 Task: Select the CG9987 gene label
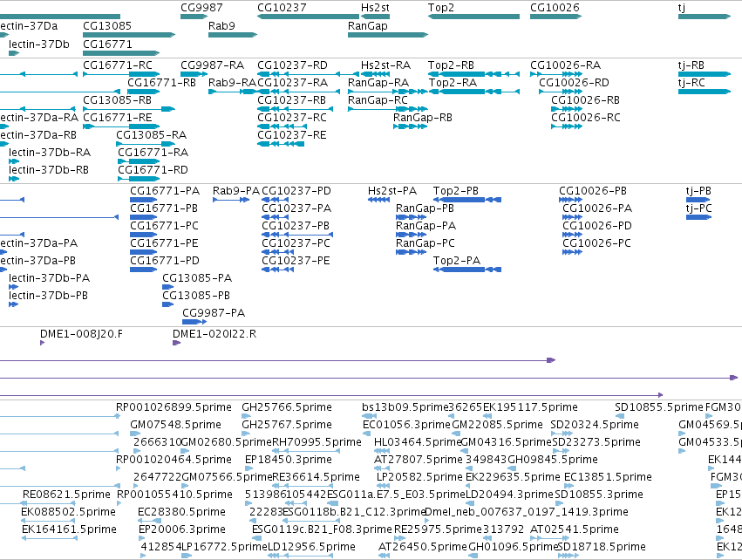[201, 8]
